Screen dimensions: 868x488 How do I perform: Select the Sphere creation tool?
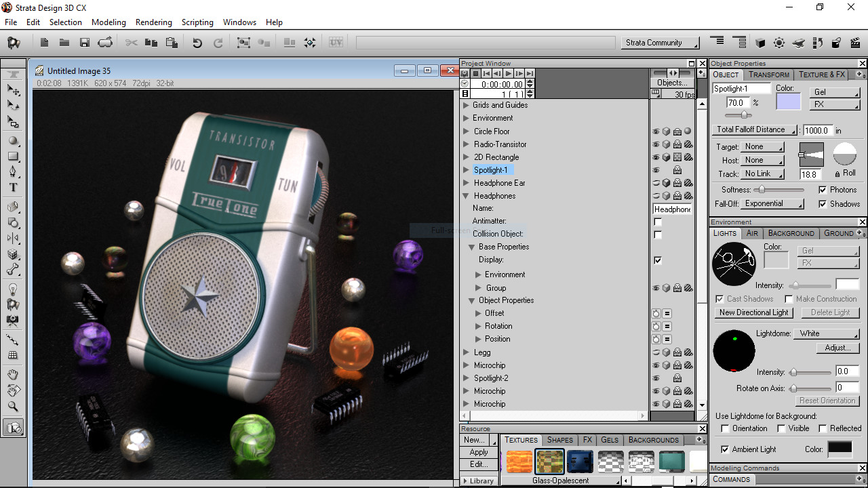(x=14, y=140)
